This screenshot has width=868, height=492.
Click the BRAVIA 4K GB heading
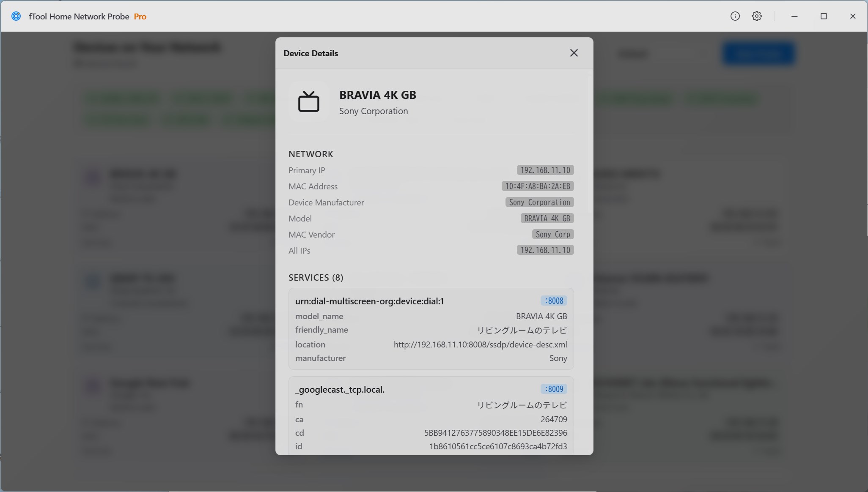pyautogui.click(x=378, y=95)
